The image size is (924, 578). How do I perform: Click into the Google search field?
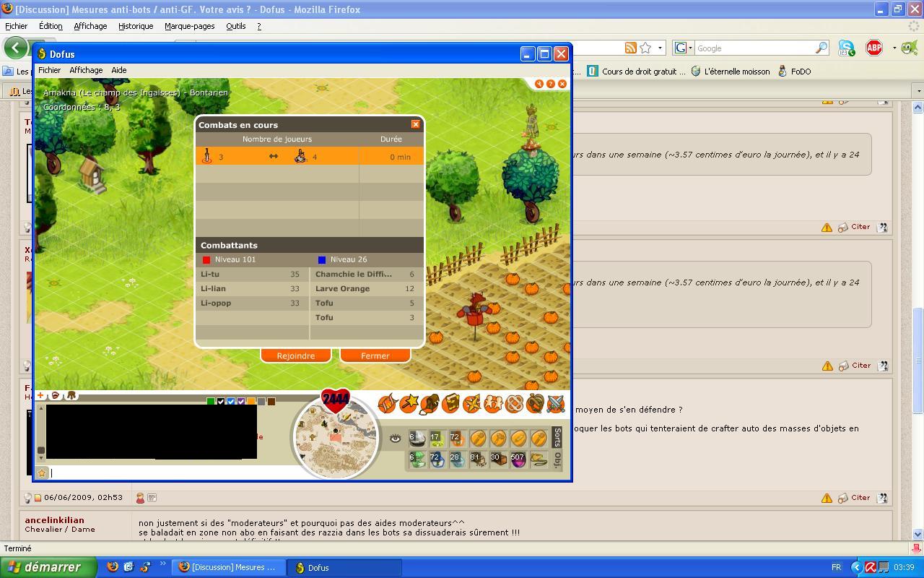coord(754,48)
